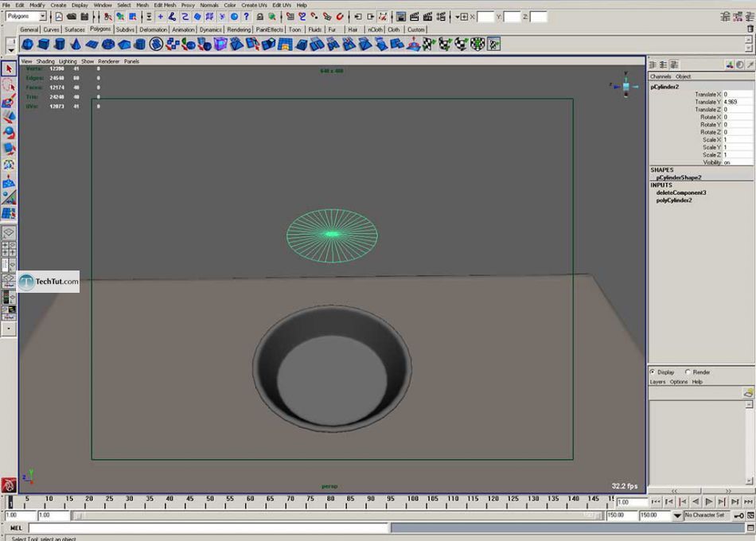Viewport: 756px width, 541px height.
Task: Open the layer editor Options menu
Action: coord(678,382)
